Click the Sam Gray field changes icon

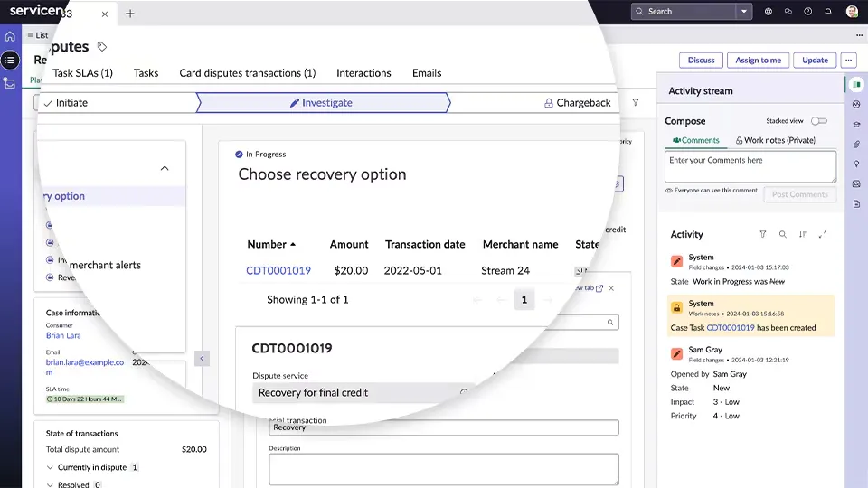(676, 354)
